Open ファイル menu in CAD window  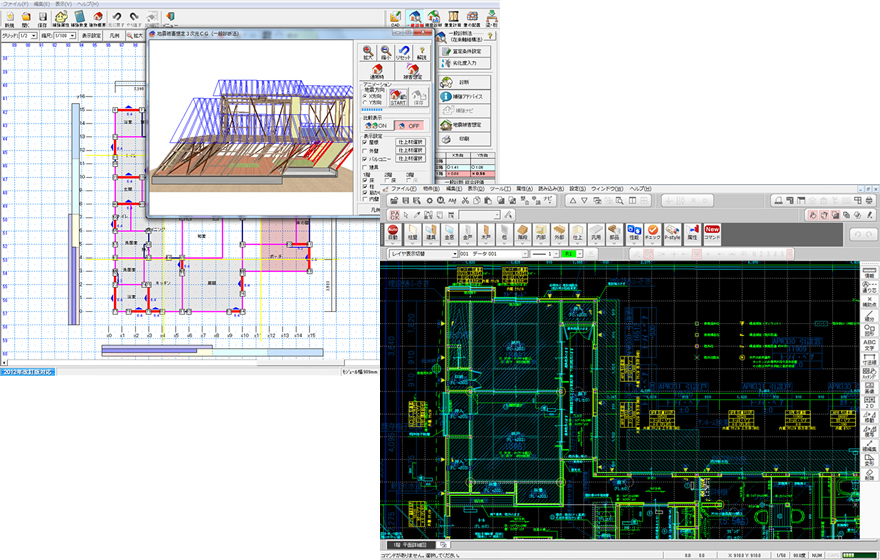point(403,189)
